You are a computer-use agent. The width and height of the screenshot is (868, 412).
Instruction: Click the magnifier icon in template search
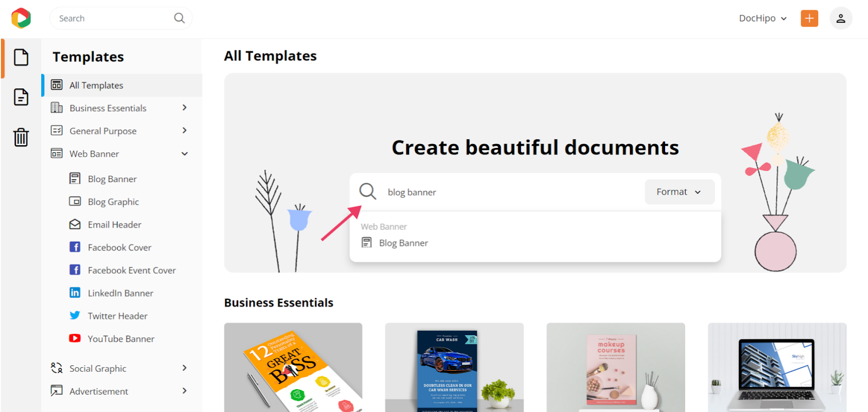368,191
